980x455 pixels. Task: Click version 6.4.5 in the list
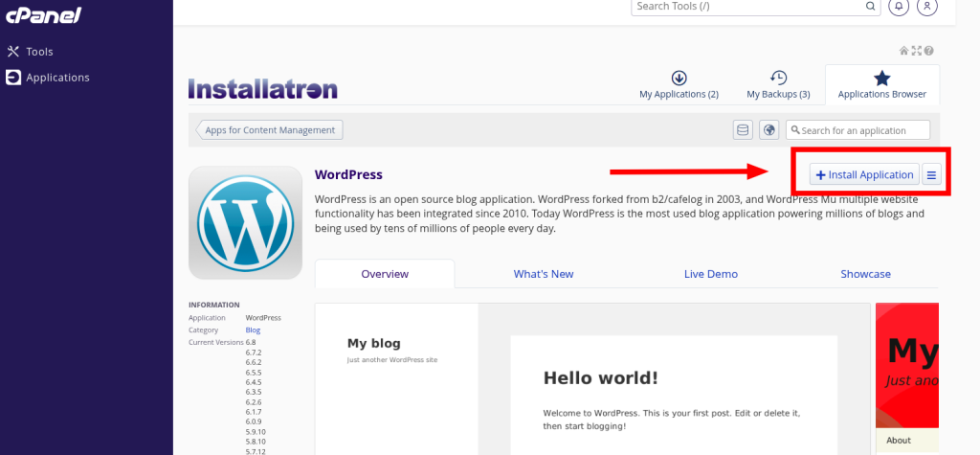253,382
